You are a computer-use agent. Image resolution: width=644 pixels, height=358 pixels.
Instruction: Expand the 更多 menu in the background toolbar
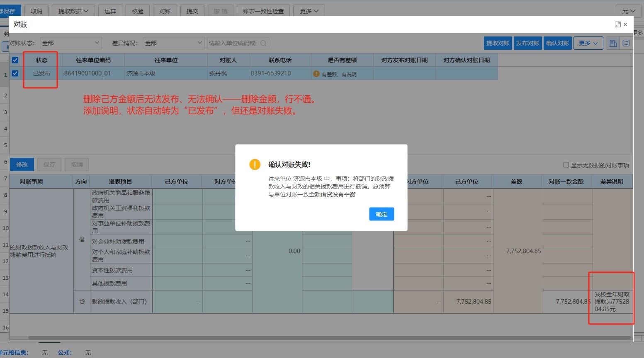309,11
